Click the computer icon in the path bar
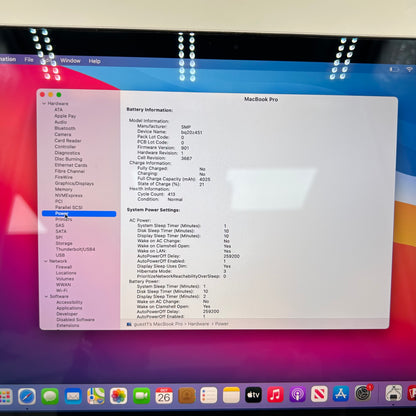Viewport: 416px width, 416px height. [x=129, y=324]
